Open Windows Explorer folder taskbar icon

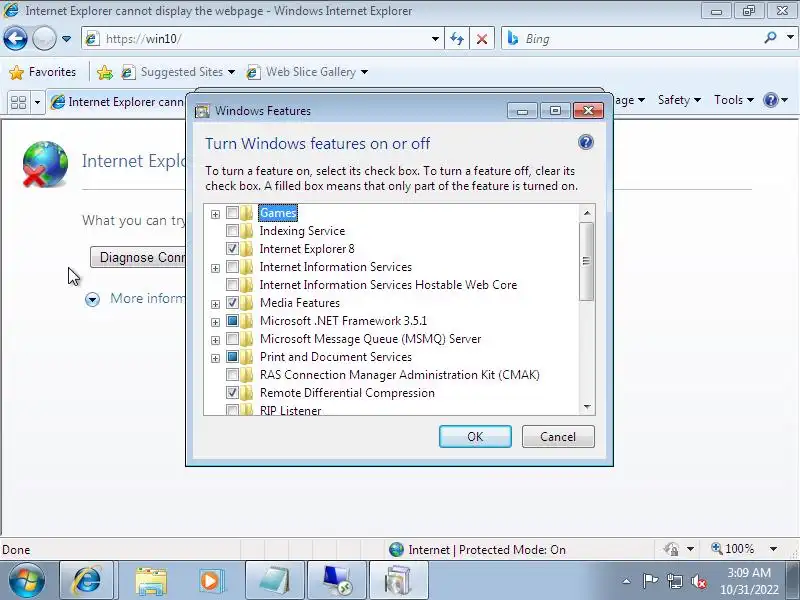pyautogui.click(x=151, y=581)
